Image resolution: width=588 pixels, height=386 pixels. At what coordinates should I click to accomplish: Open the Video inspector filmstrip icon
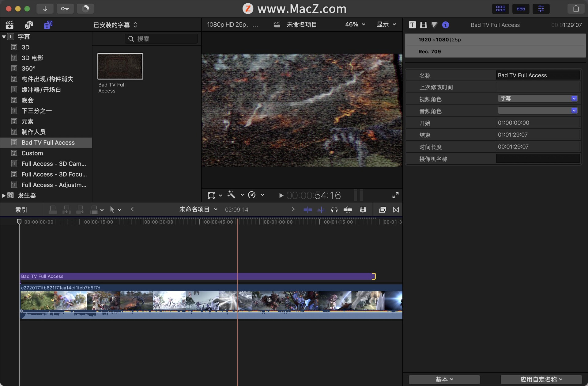423,25
